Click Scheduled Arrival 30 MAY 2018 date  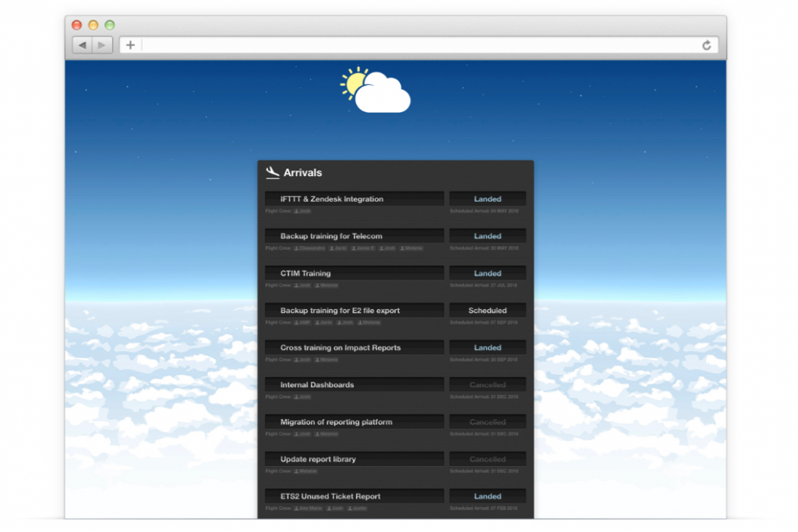click(x=484, y=248)
